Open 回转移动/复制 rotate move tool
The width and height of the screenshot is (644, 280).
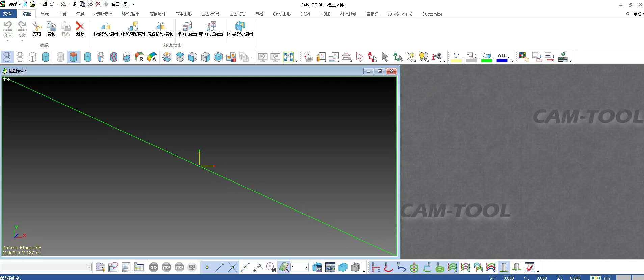point(133,29)
